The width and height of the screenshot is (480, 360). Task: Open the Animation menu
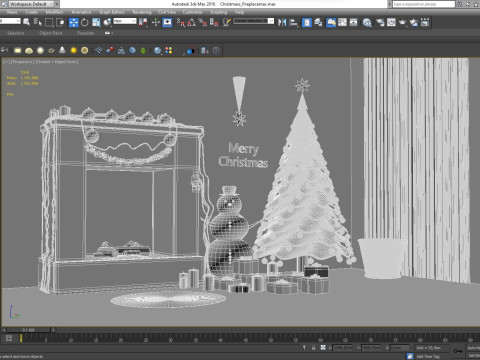tap(81, 12)
